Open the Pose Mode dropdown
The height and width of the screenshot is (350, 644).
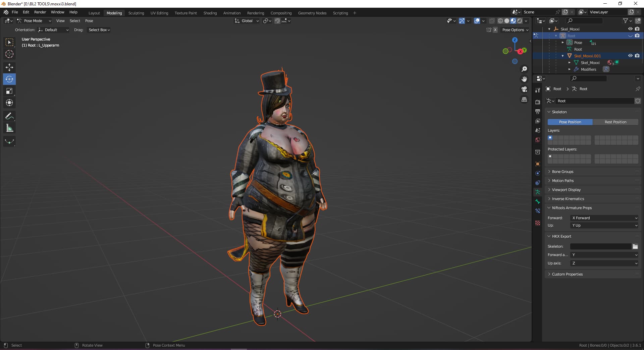coord(34,21)
